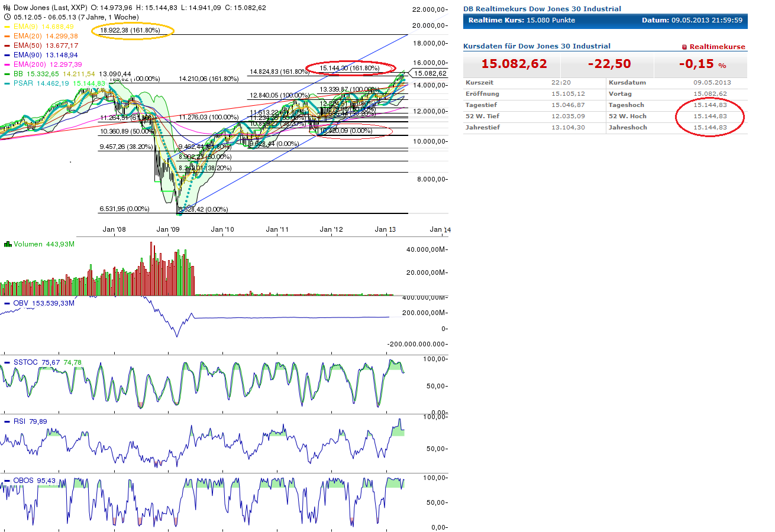Click the 22.000,00 price axis label

[429, 9]
